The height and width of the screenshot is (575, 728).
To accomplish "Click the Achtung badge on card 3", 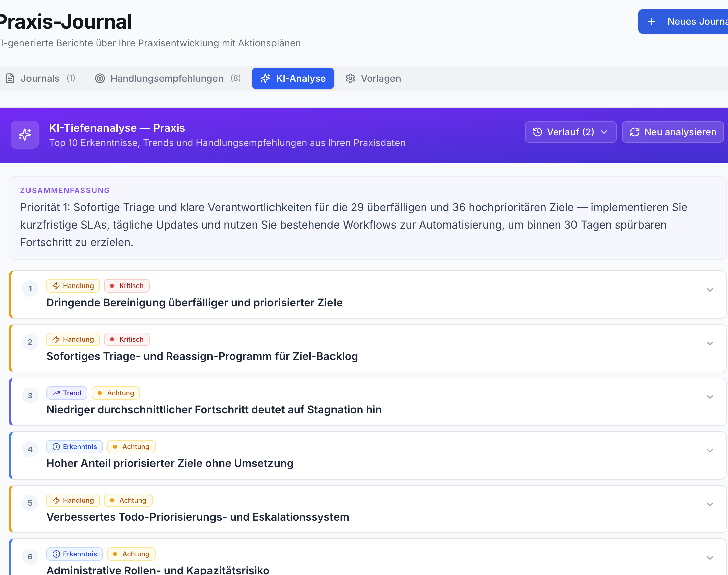I will (x=116, y=393).
